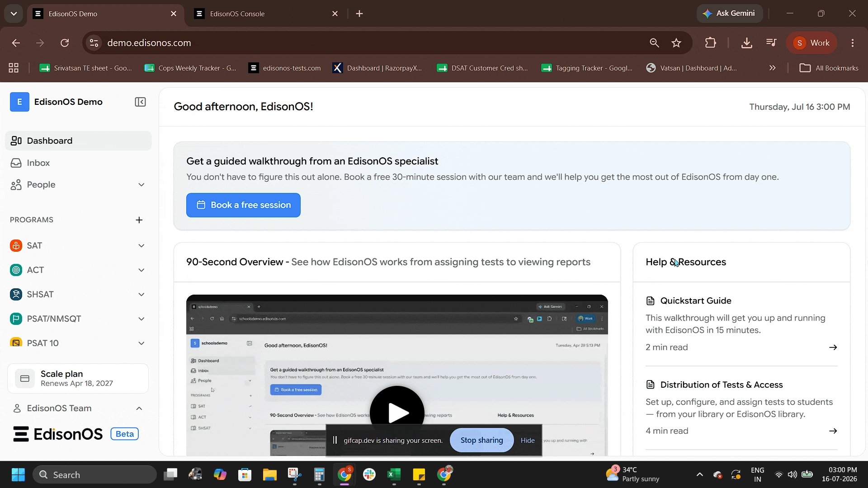Stop sharing the screen

tap(481, 440)
